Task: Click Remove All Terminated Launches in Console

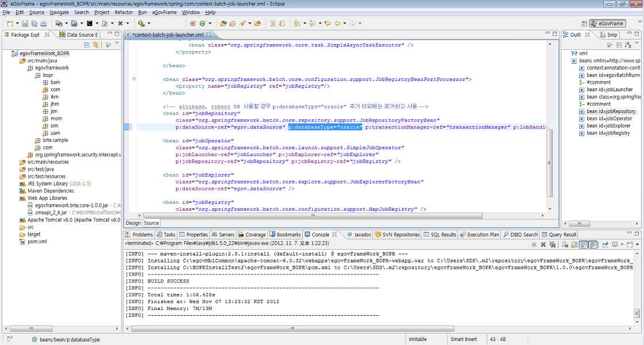Action: tap(553, 245)
